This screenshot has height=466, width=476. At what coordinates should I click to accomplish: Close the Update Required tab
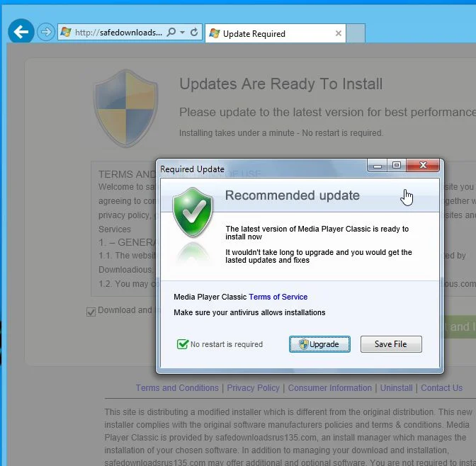(338, 33)
